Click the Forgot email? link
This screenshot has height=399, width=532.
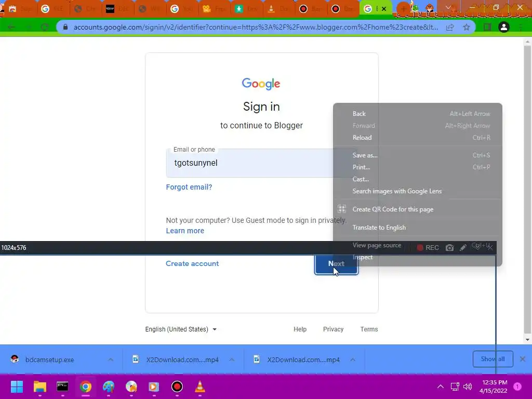click(x=189, y=187)
